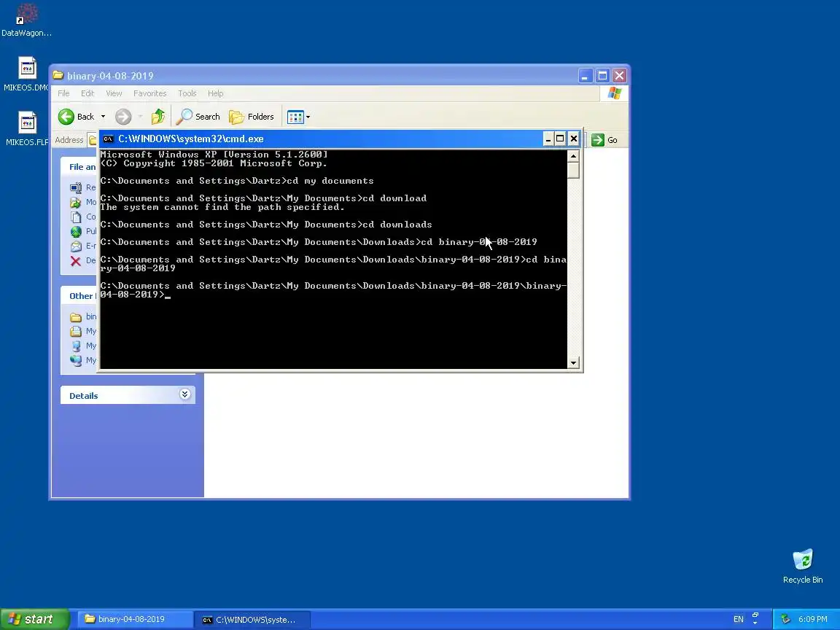Switch to binary-04-08-2019 taskbar button

(136, 619)
